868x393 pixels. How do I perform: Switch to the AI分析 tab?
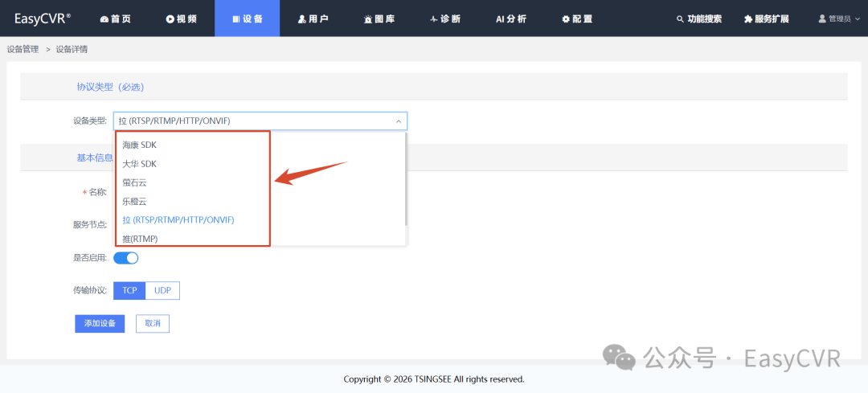510,18
